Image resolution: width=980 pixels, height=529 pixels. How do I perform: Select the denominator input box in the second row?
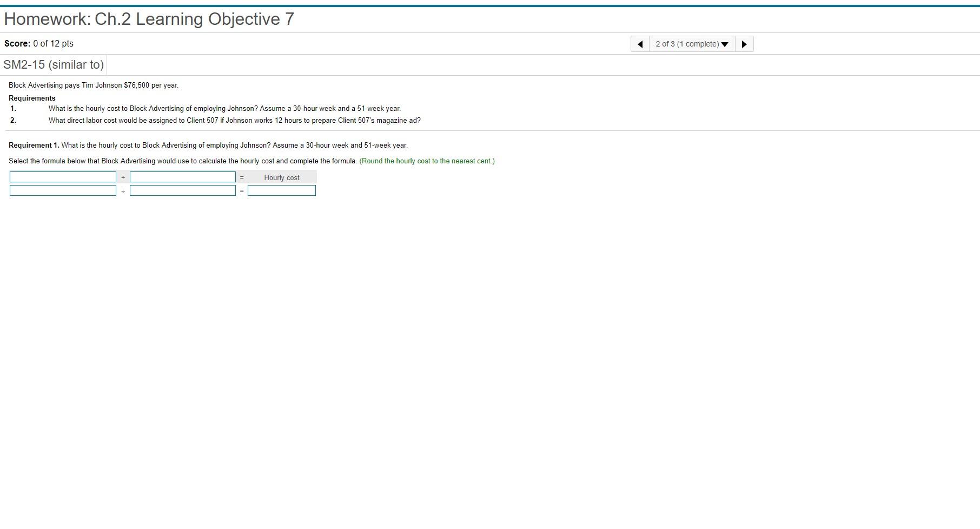click(x=183, y=190)
